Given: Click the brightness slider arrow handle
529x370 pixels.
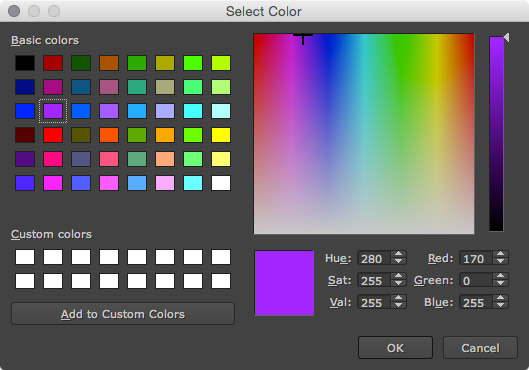Looking at the screenshot, I should pyautogui.click(x=506, y=37).
